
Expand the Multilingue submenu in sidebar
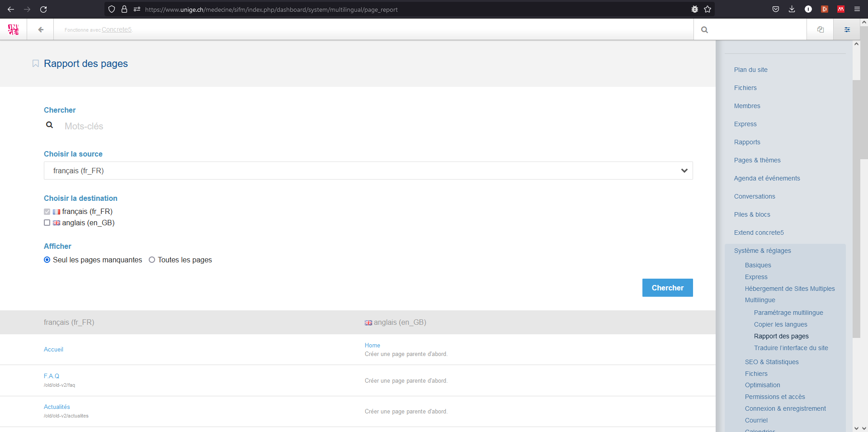click(759, 300)
